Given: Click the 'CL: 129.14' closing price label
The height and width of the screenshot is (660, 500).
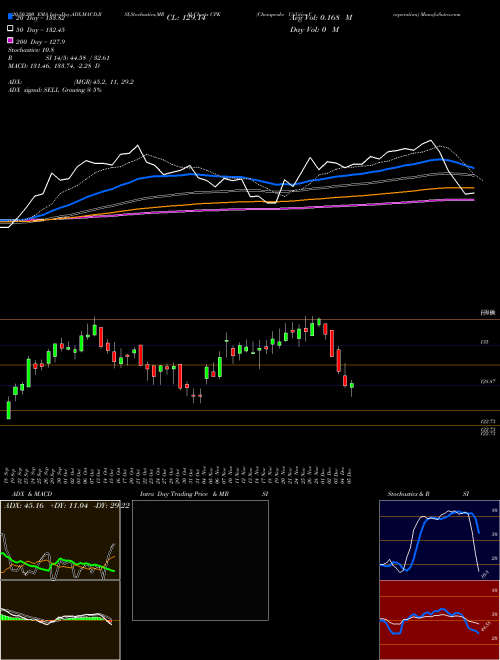Looking at the screenshot, I should click(187, 18).
